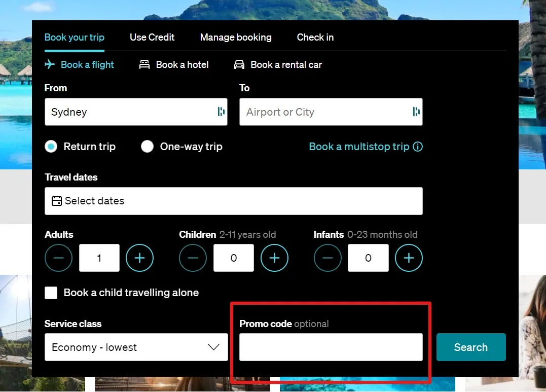Click the car icon for rental car
Screen dimensions: 546x392
[239, 64]
